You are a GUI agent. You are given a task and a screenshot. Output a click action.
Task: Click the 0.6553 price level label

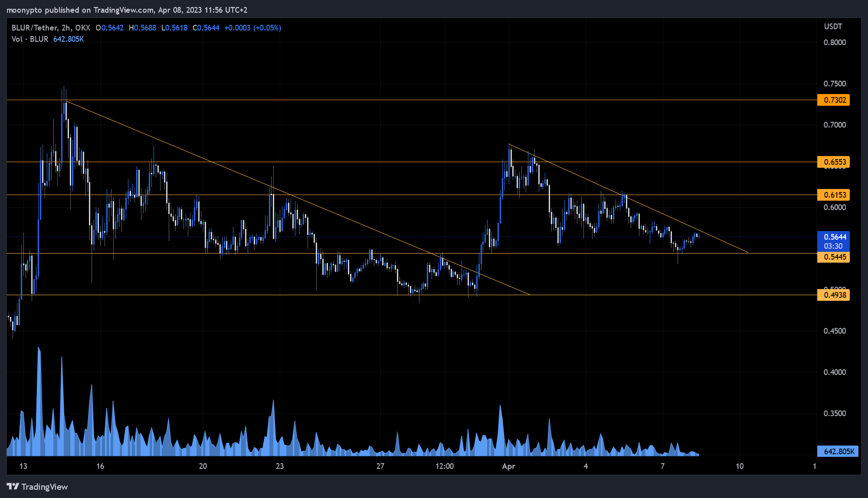point(833,162)
